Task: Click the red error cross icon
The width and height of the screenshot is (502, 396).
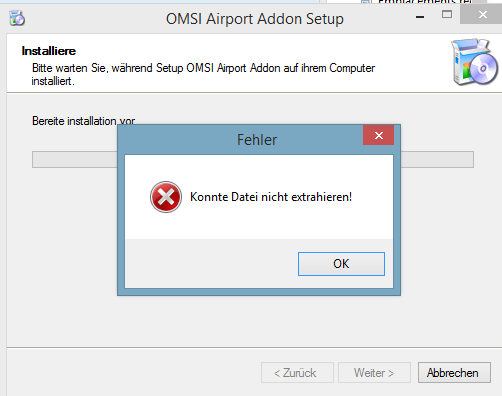Action: point(166,197)
